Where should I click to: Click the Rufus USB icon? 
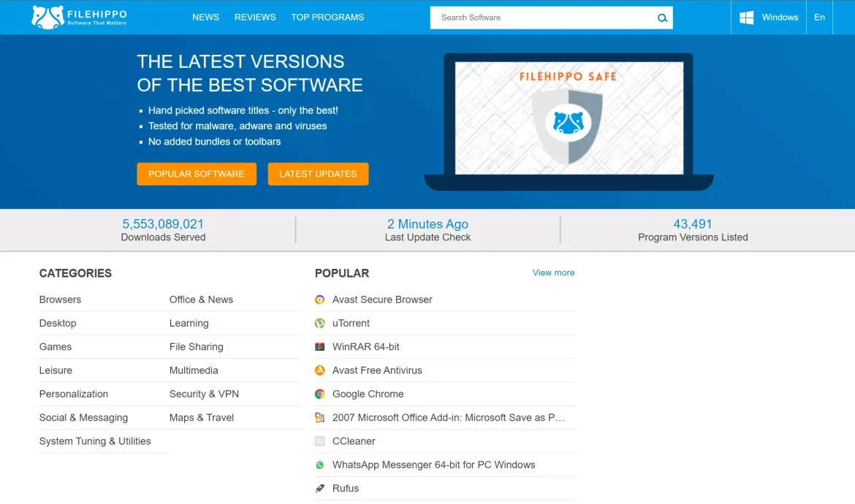(x=319, y=488)
